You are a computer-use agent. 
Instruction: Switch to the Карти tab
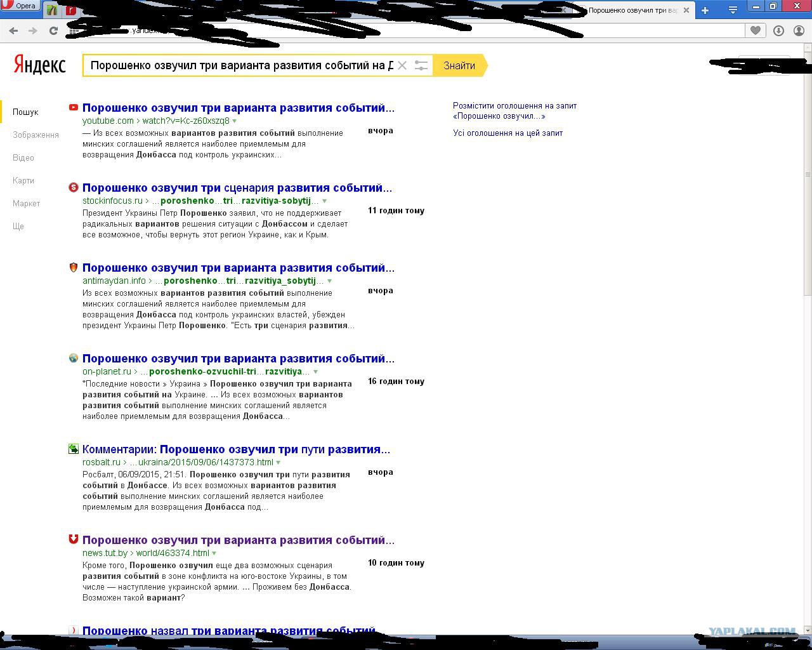coord(23,180)
